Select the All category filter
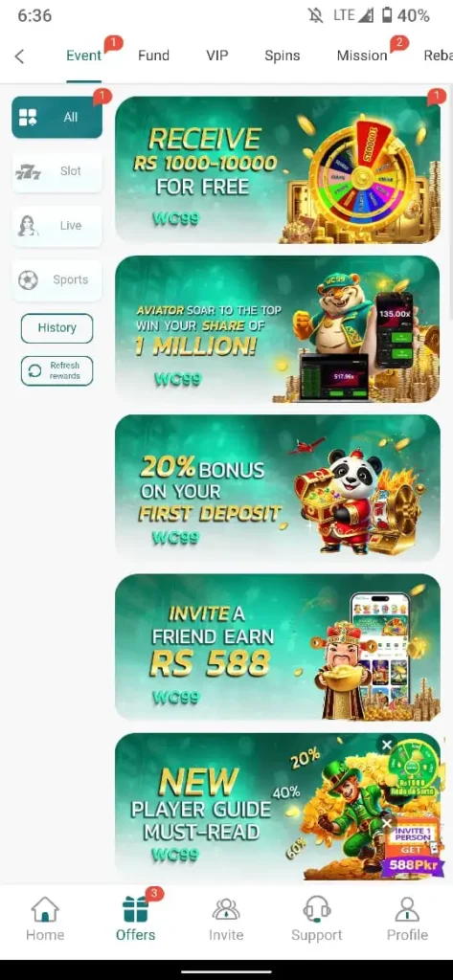Viewport: 453px width, 980px height. [x=57, y=117]
